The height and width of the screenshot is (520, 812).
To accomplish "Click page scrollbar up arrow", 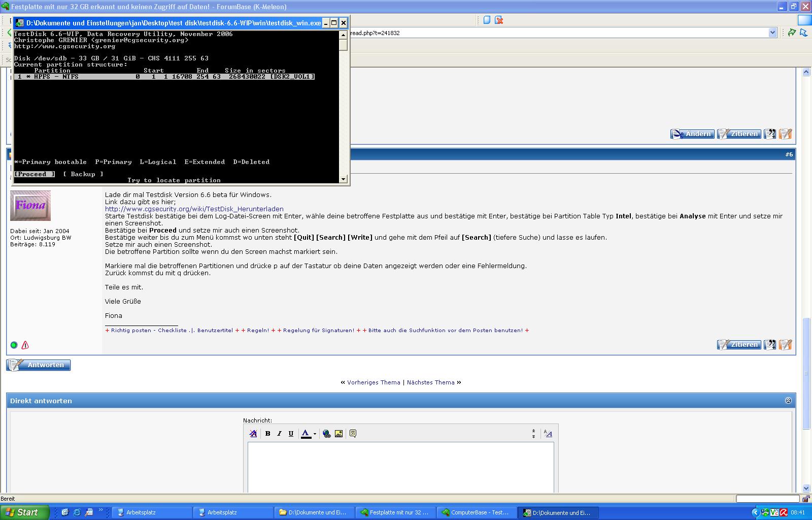I will click(806, 73).
